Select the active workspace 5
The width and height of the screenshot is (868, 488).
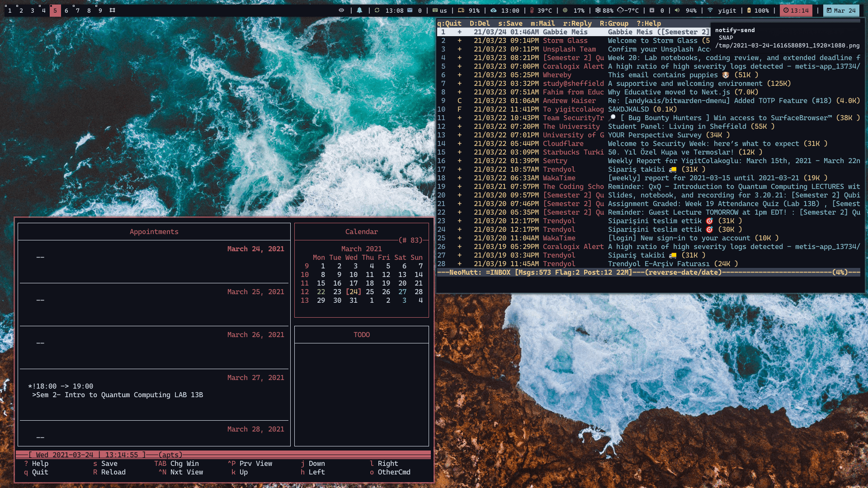(55, 10)
